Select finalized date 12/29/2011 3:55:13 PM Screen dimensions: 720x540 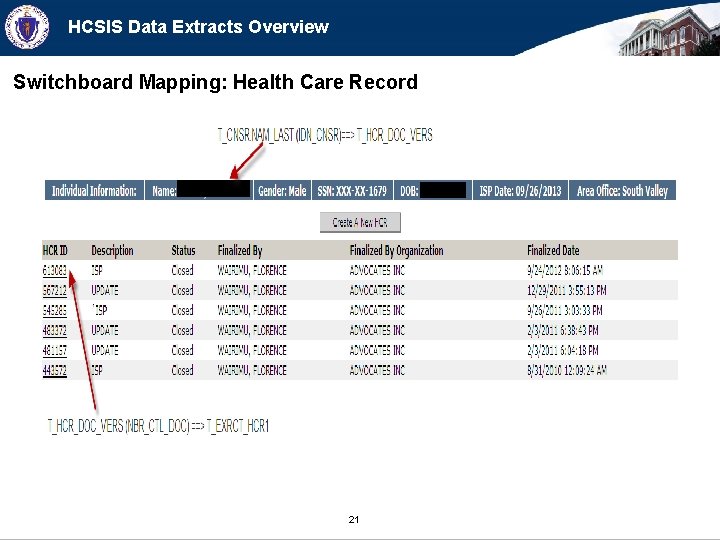point(567,291)
